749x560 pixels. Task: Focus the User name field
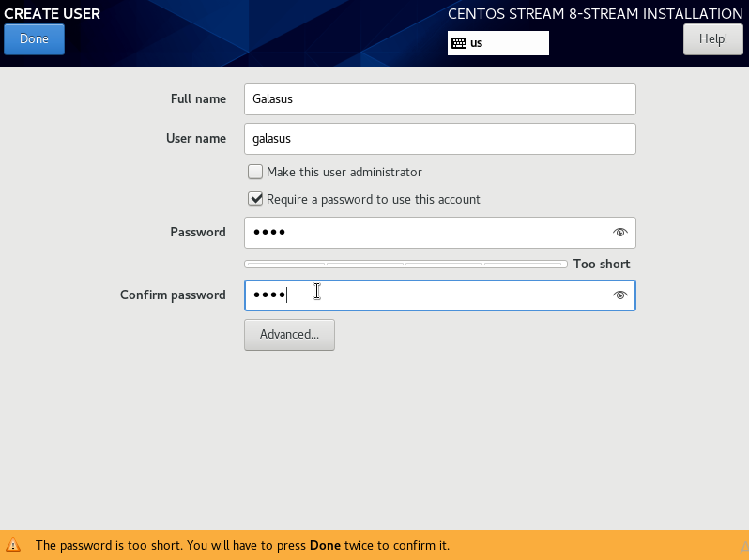tap(439, 139)
